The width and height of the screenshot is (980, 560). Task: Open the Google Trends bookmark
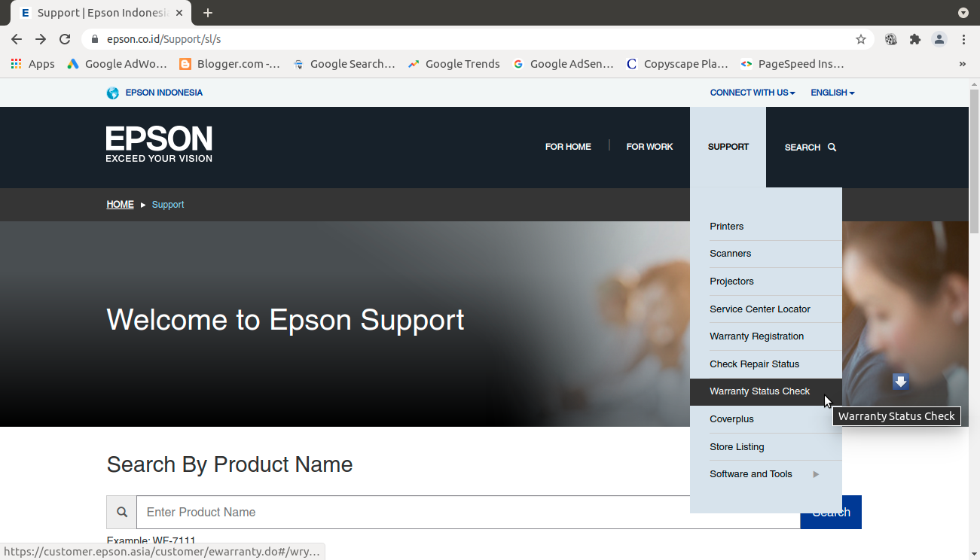(453, 64)
